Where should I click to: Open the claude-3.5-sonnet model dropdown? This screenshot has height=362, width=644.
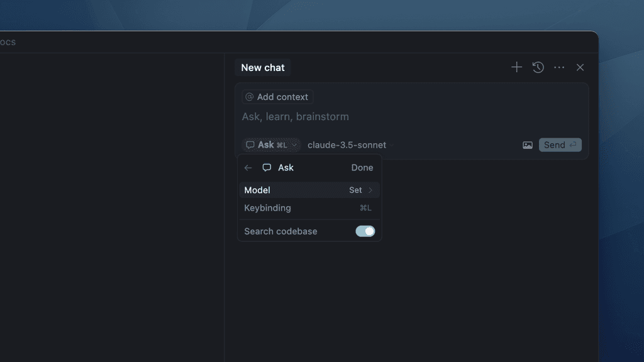pyautogui.click(x=347, y=145)
